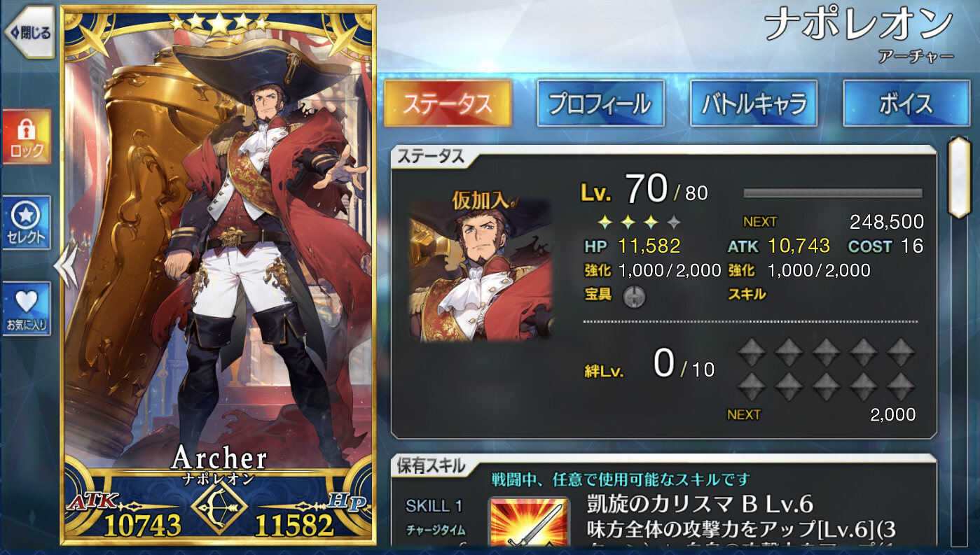Click the first bond level diamond icon
This screenshot has height=555, width=980.
pyautogui.click(x=750, y=352)
